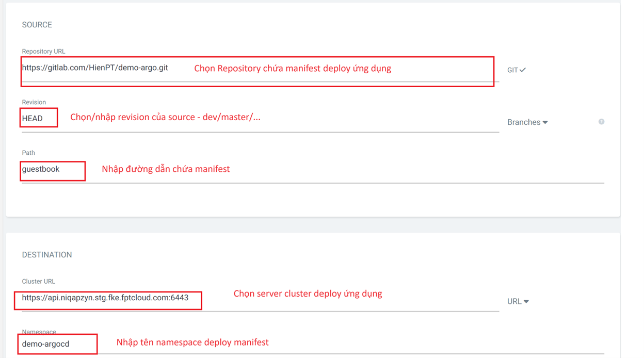
Task: Click the Cluster URL field label
Action: (x=38, y=282)
